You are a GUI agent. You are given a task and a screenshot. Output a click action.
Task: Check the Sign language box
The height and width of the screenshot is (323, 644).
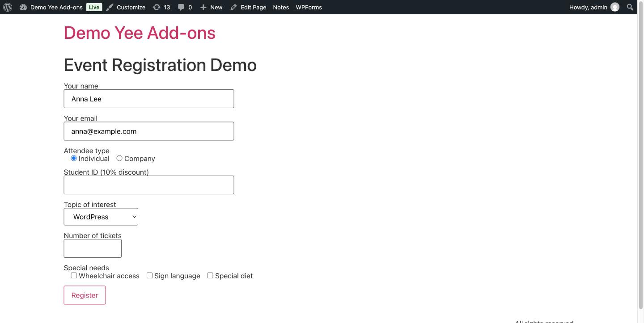149,275
